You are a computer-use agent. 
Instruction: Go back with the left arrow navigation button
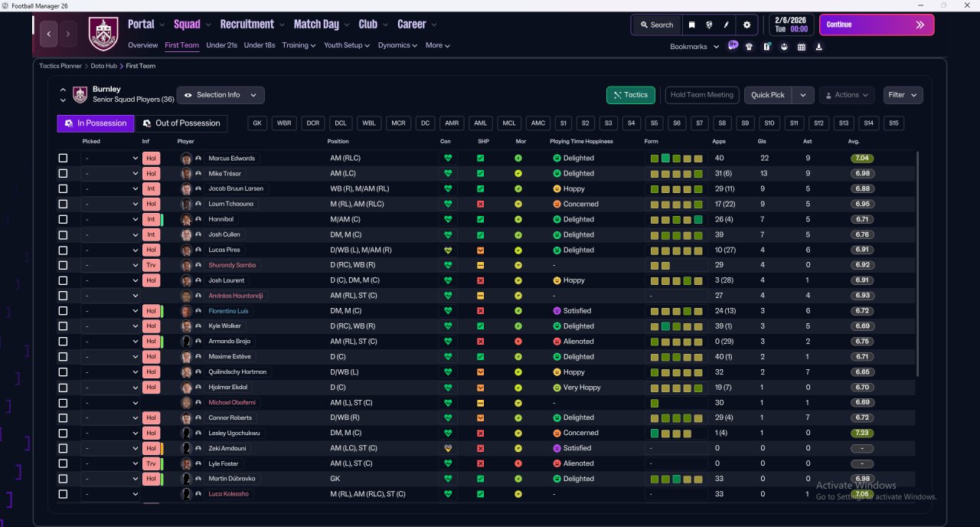tap(49, 34)
